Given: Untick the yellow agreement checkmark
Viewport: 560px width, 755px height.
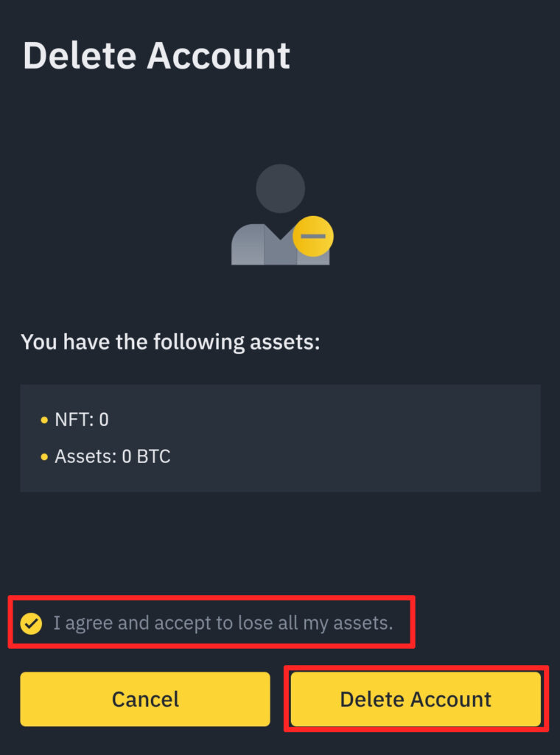Looking at the screenshot, I should point(31,624).
